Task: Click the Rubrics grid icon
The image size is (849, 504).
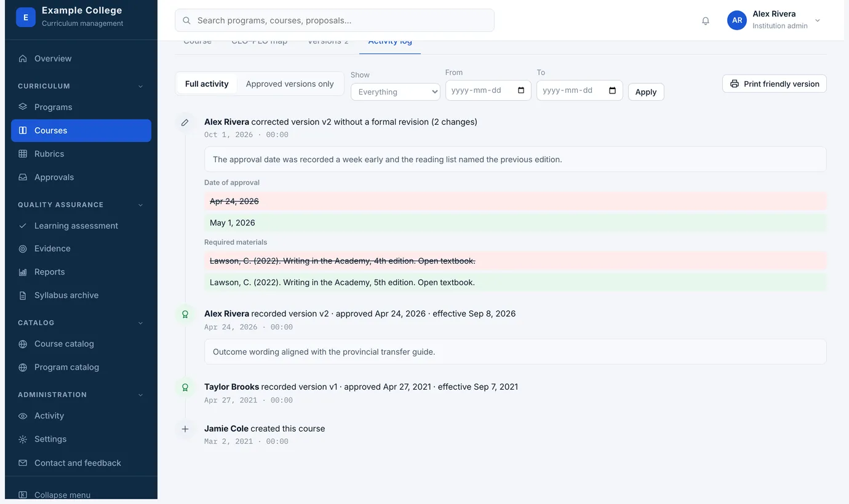Action: pos(23,154)
